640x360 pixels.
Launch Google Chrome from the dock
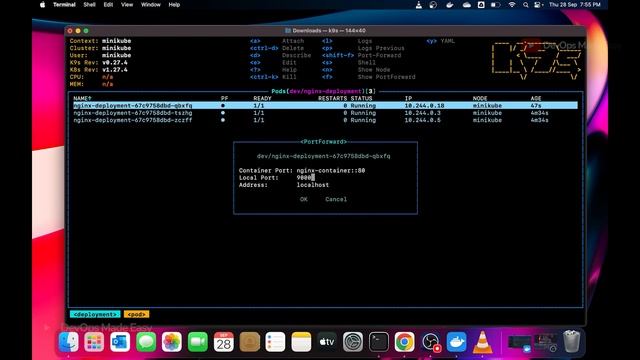[x=404, y=342]
